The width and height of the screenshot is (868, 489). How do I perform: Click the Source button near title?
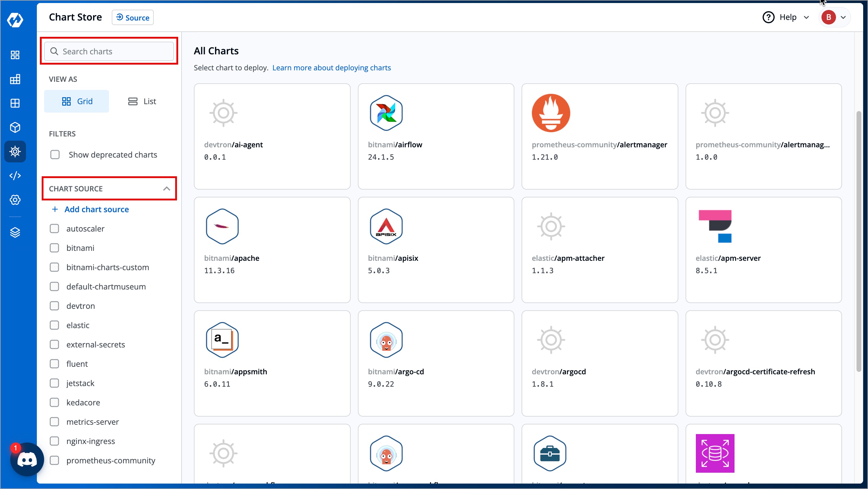pyautogui.click(x=133, y=18)
